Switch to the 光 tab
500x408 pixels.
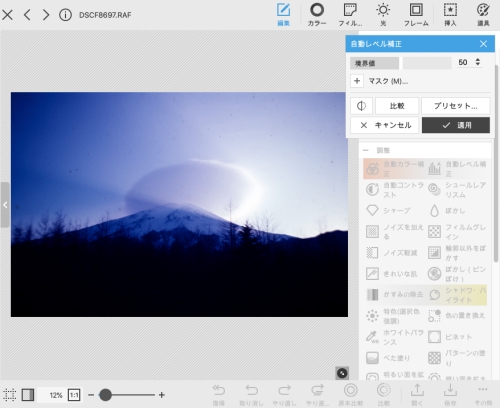point(383,15)
